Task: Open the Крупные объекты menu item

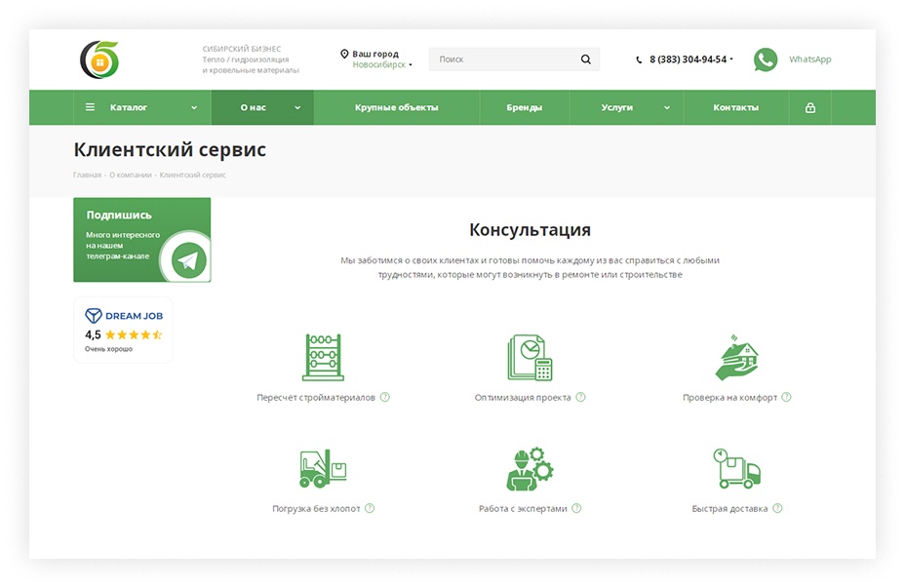Action: tap(397, 107)
